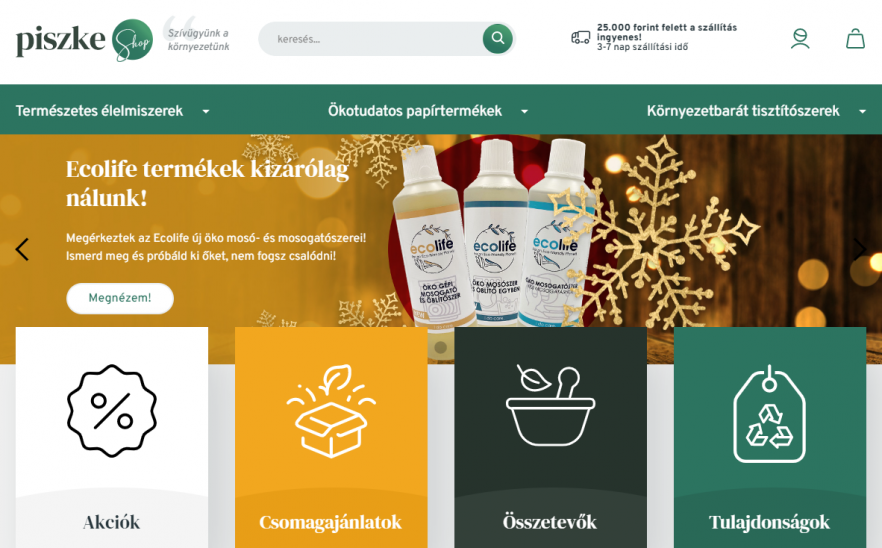
Task: Expand Környezetbarát tisztítószerek dropdown arrow
Action: (862, 111)
